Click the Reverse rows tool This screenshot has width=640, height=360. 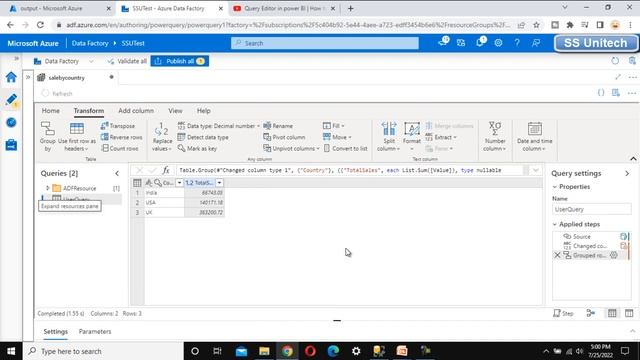tap(121, 137)
